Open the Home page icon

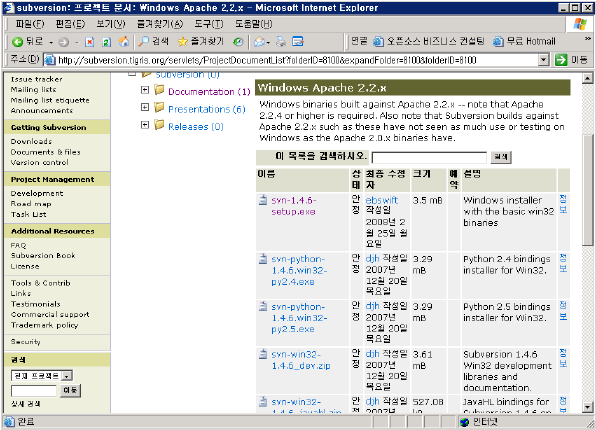click(124, 41)
